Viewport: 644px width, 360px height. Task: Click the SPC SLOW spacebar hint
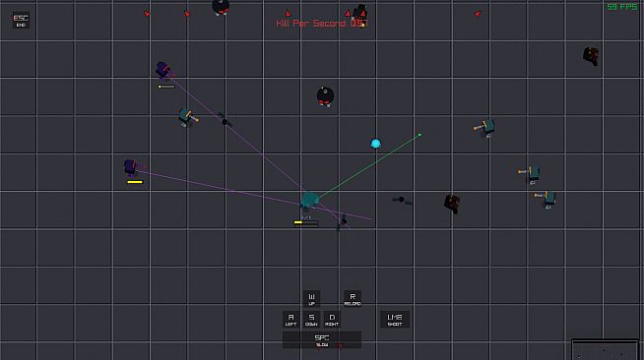(322, 340)
